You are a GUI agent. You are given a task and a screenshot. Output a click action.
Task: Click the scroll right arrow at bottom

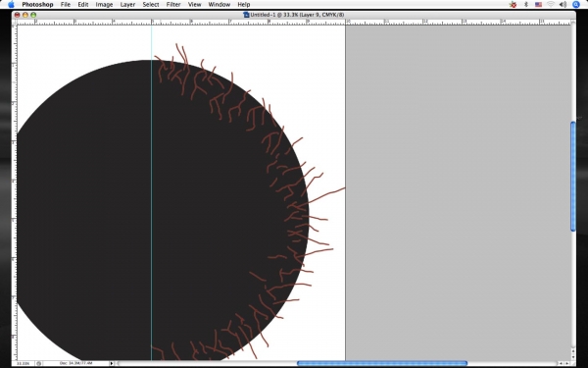(x=566, y=363)
